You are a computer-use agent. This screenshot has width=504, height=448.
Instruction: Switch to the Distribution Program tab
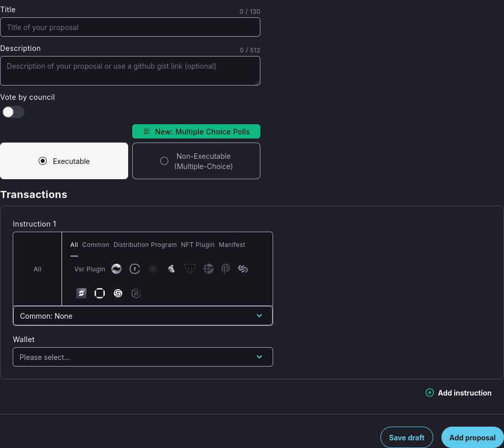(145, 245)
